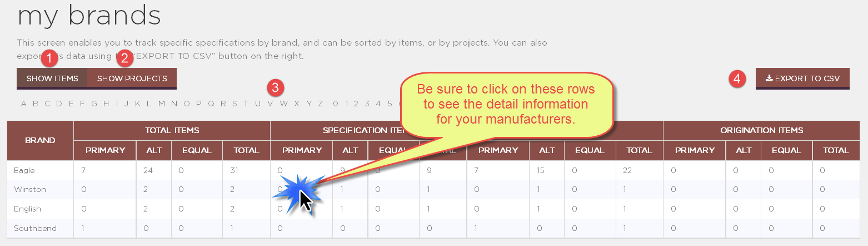Image resolution: width=868 pixels, height=246 pixels.
Task: Click the red annotation marker number 4
Action: (737, 78)
